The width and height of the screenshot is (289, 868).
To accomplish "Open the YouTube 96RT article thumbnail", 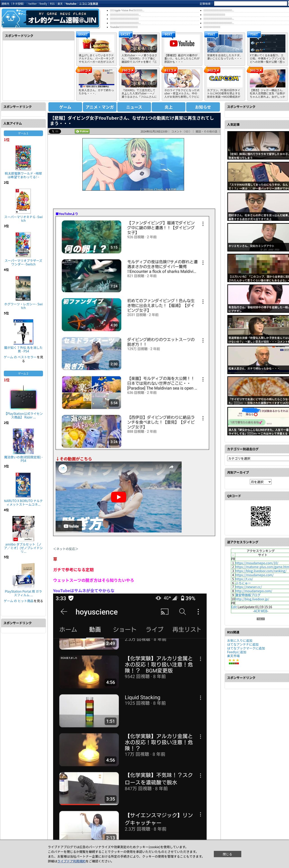I will [x=182, y=44].
